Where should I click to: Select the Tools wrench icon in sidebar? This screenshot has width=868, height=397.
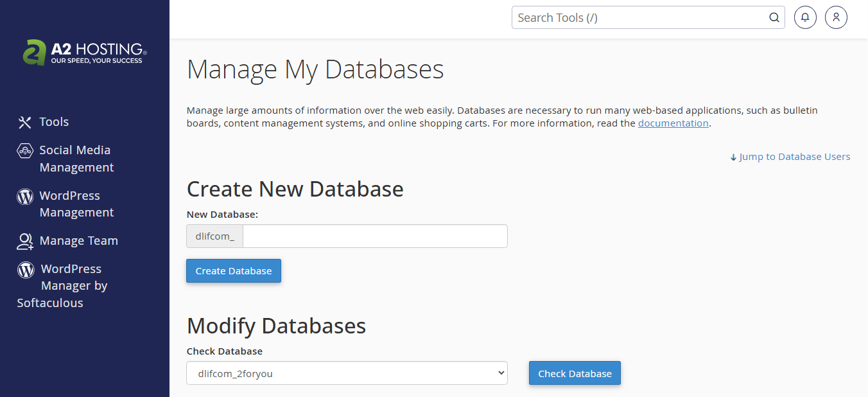coord(24,121)
